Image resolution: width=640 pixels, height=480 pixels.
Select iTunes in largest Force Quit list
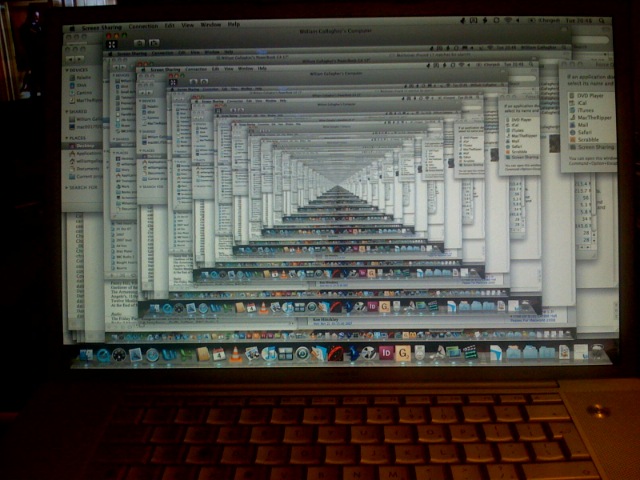[x=582, y=110]
